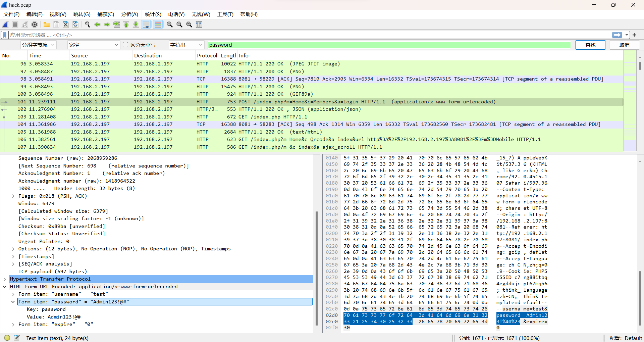The width and height of the screenshot is (644, 342).
Task: Expand the Form item "username" node
Action: [13, 294]
